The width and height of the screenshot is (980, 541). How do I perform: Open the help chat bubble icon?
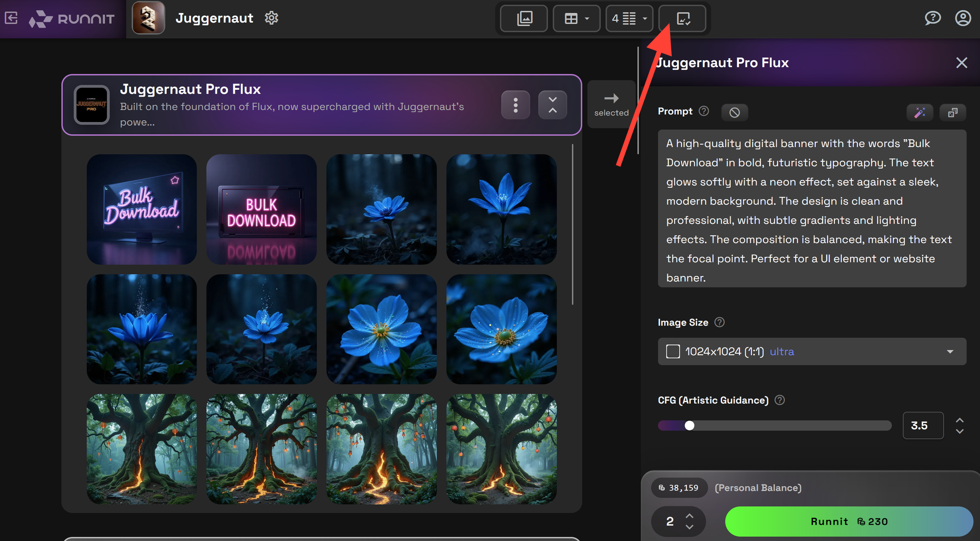coord(933,18)
